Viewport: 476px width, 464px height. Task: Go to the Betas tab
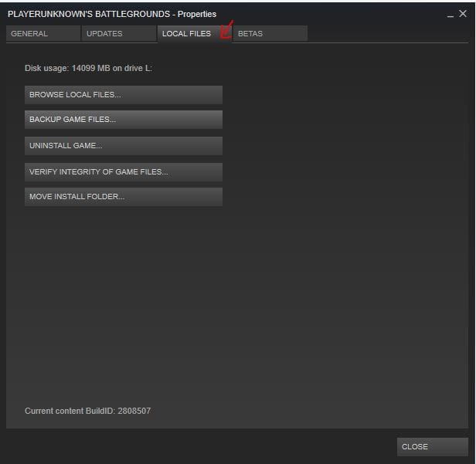tap(270, 34)
